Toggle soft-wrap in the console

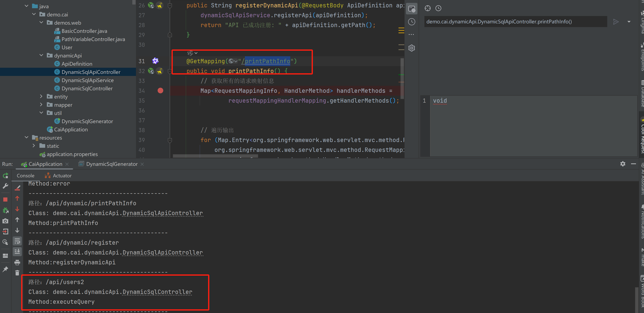[x=17, y=241]
